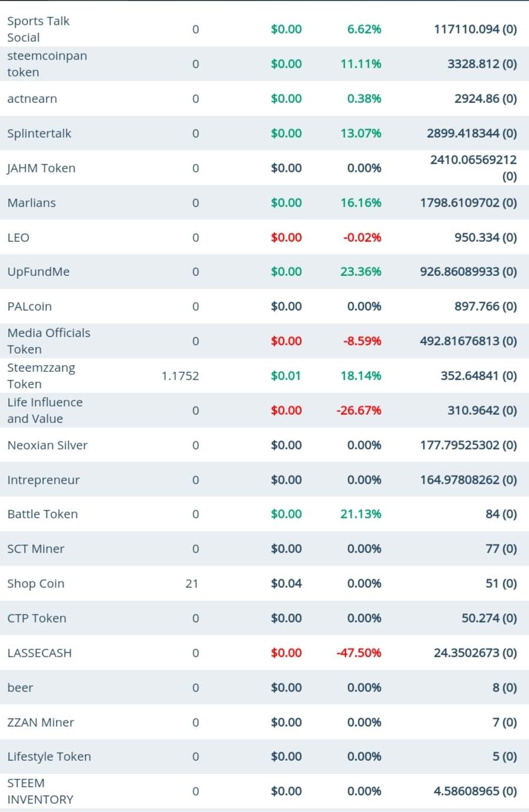Click the Steemzzang Token price $0.01
This screenshot has width=529, height=812.
click(286, 375)
